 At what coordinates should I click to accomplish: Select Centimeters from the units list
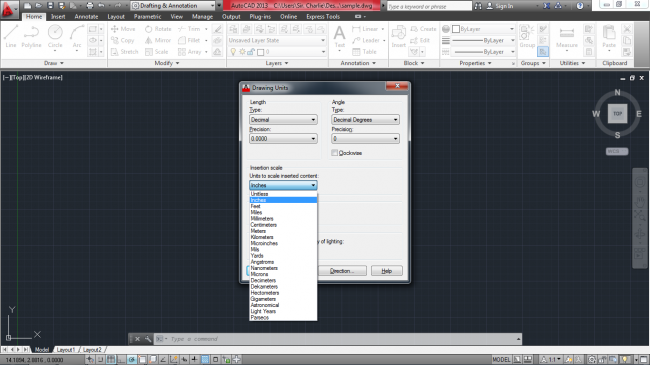[283, 225]
